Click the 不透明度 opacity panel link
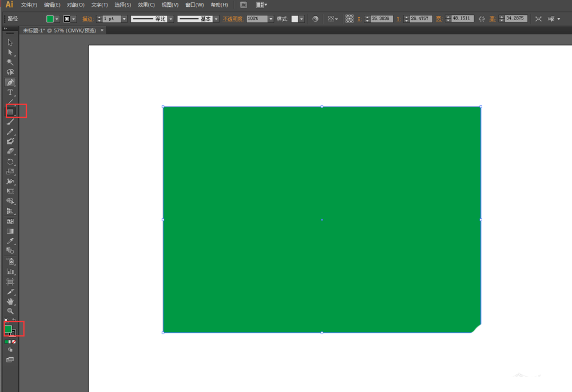Image resolution: width=572 pixels, height=392 pixels. coord(233,19)
